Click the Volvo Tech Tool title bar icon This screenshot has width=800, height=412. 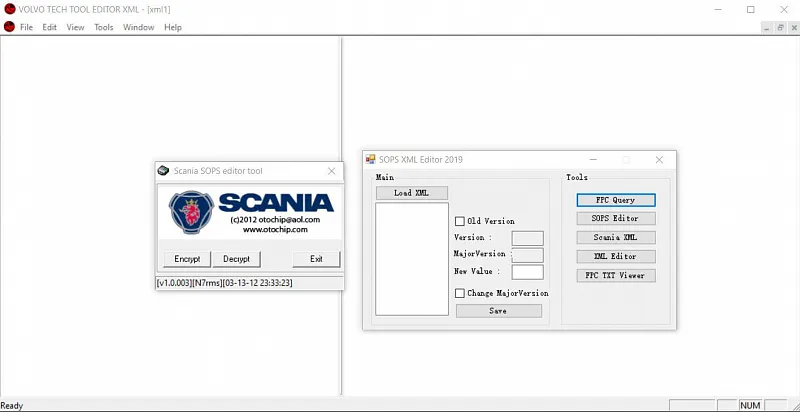click(x=9, y=9)
